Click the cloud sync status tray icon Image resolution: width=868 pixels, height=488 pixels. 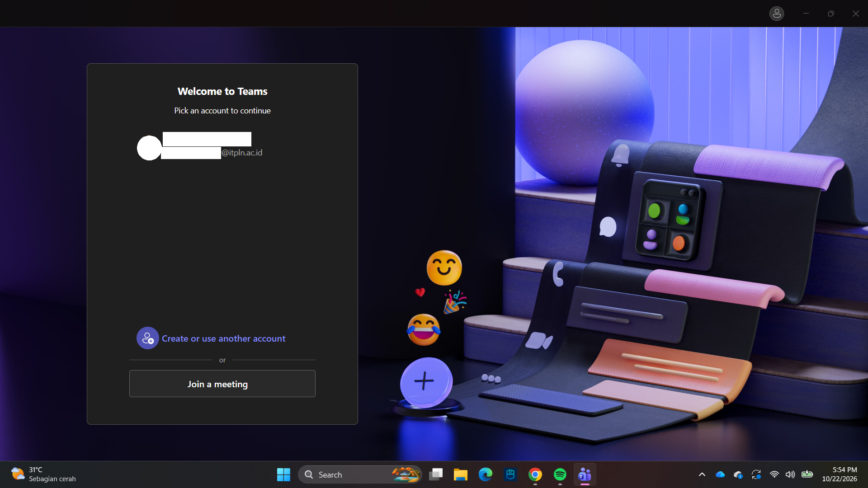(738, 474)
